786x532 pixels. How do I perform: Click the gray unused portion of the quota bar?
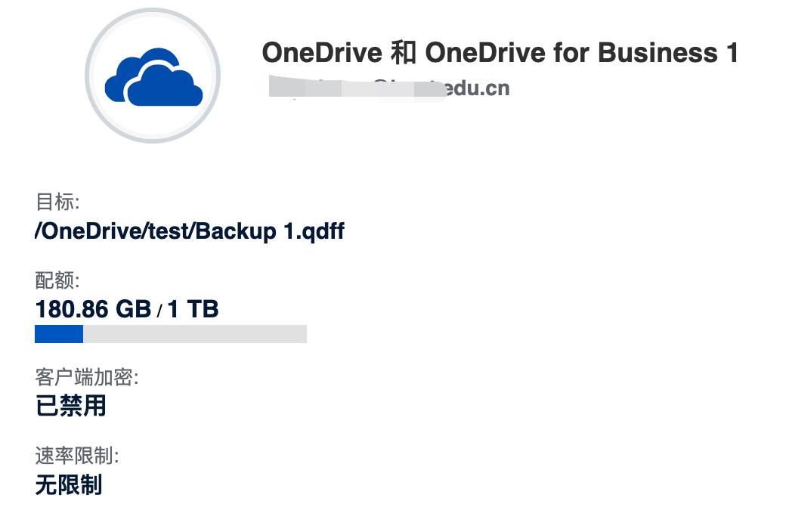pyautogui.click(x=195, y=334)
